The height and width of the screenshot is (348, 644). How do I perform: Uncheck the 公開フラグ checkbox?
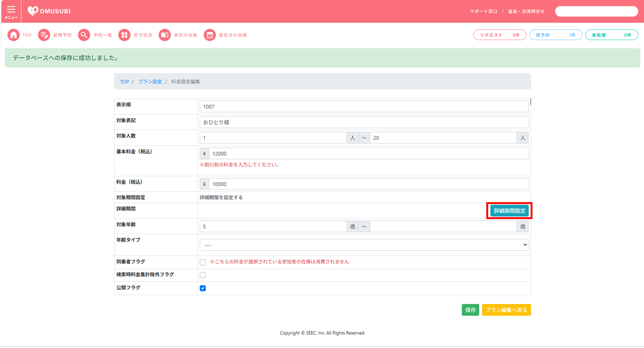coord(203,288)
